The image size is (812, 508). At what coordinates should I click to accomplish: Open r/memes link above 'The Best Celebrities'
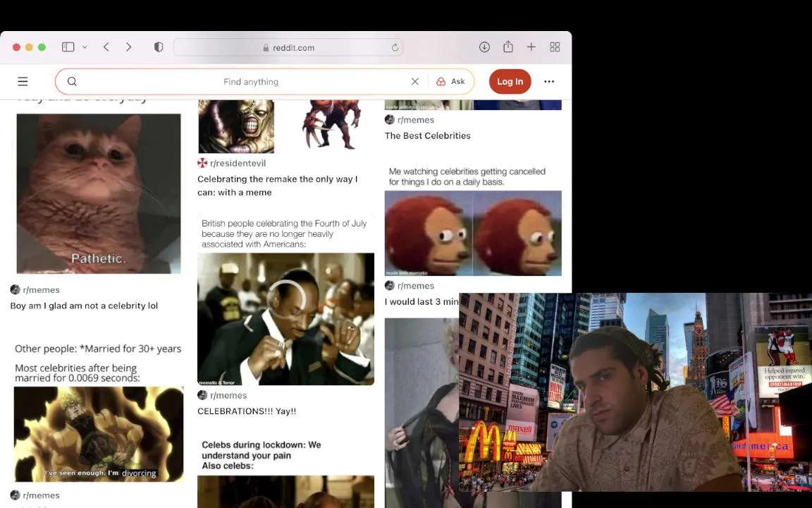coord(416,120)
